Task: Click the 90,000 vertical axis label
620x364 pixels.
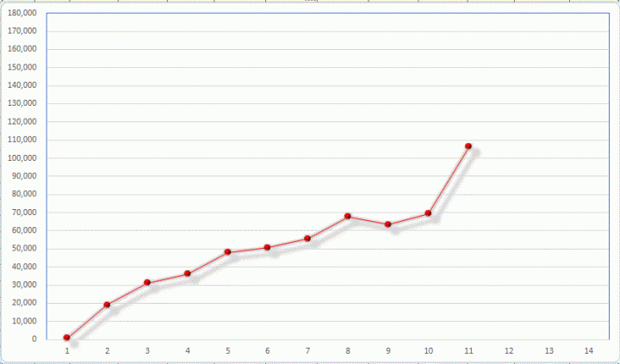Action: (x=24, y=176)
